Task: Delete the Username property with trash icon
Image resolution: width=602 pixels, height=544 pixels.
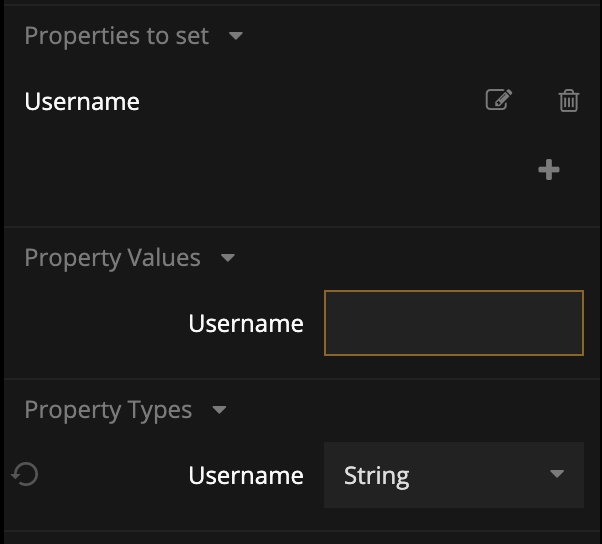Action: (x=568, y=100)
